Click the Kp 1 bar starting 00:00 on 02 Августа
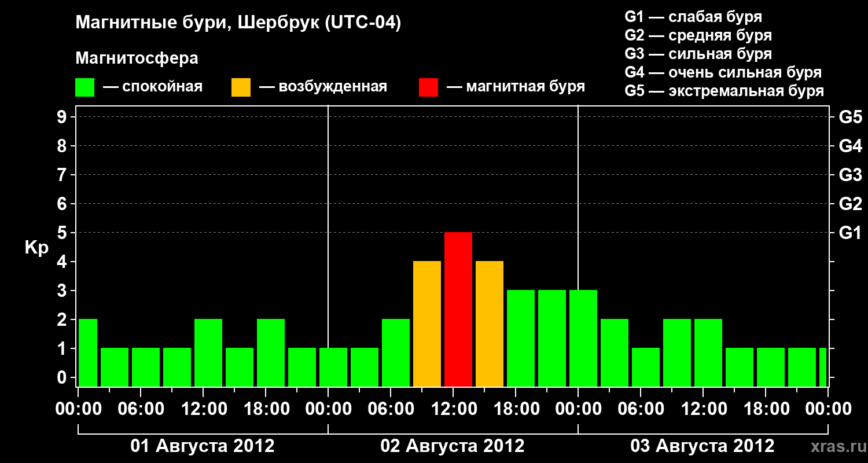This screenshot has height=463, width=868. click(333, 367)
